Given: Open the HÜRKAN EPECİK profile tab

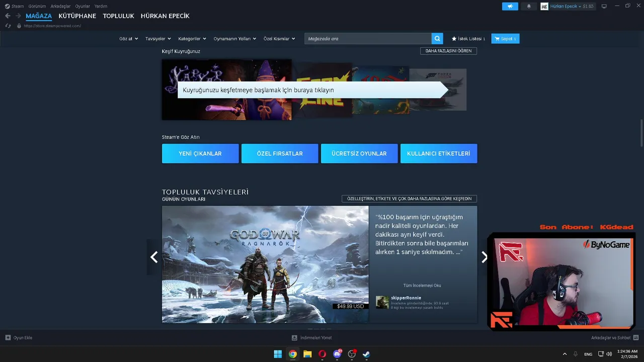Looking at the screenshot, I should [165, 16].
